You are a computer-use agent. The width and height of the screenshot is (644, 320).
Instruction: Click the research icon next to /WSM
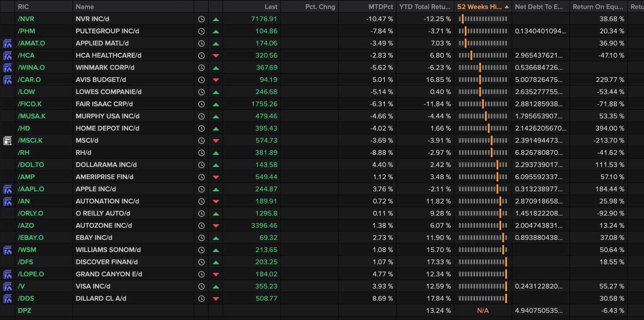click(7, 250)
